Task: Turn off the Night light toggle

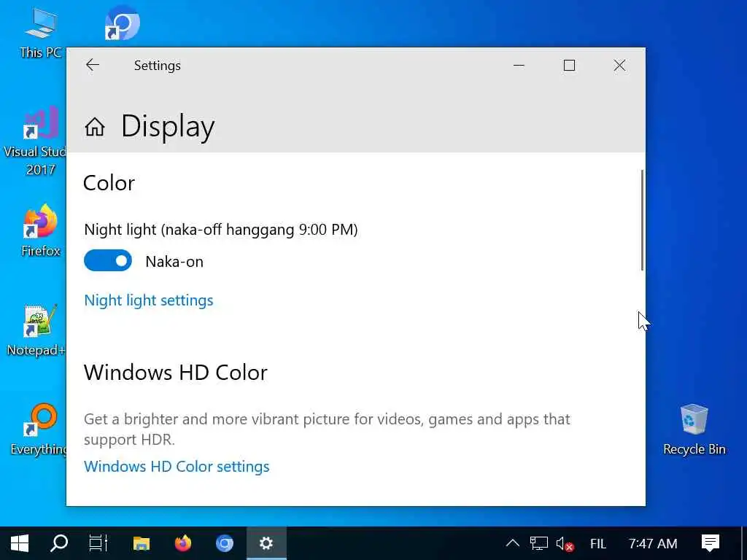Action: pyautogui.click(x=108, y=260)
